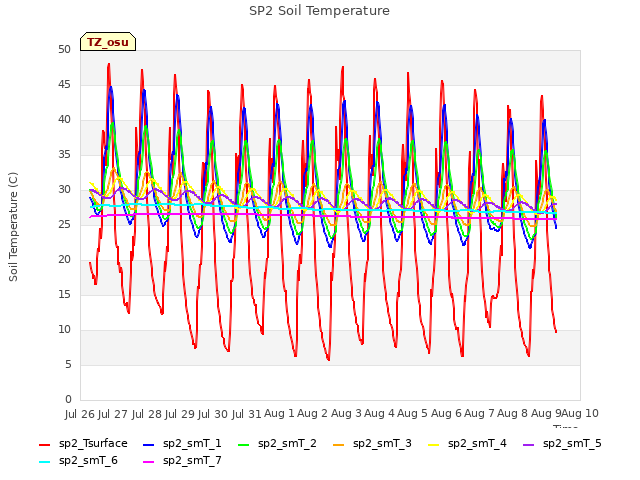Click the y-axis value 50
Image resolution: width=640 pixels, height=480 pixels.
click(64, 49)
